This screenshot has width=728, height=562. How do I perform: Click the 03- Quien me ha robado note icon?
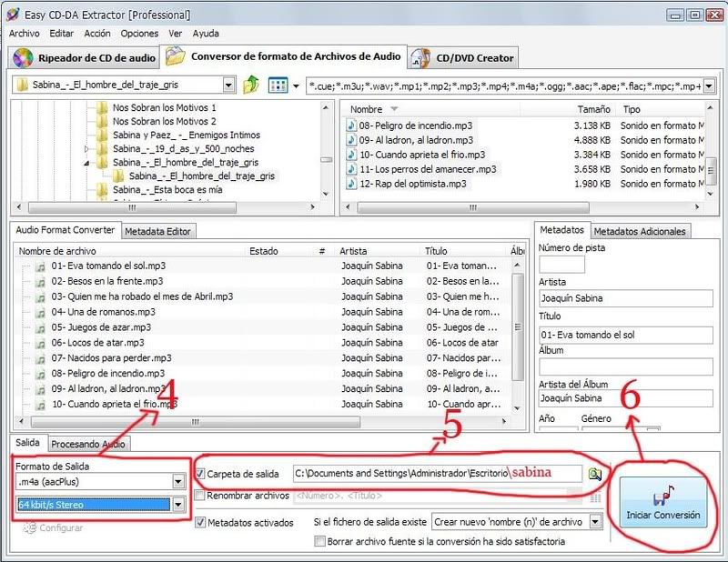point(41,297)
